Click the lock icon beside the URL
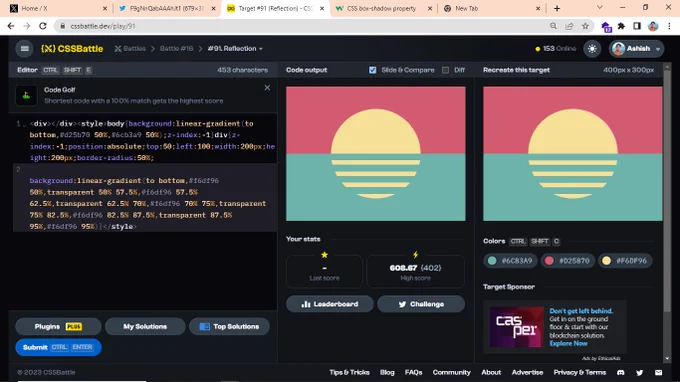This screenshot has width=680, height=382. [x=62, y=26]
